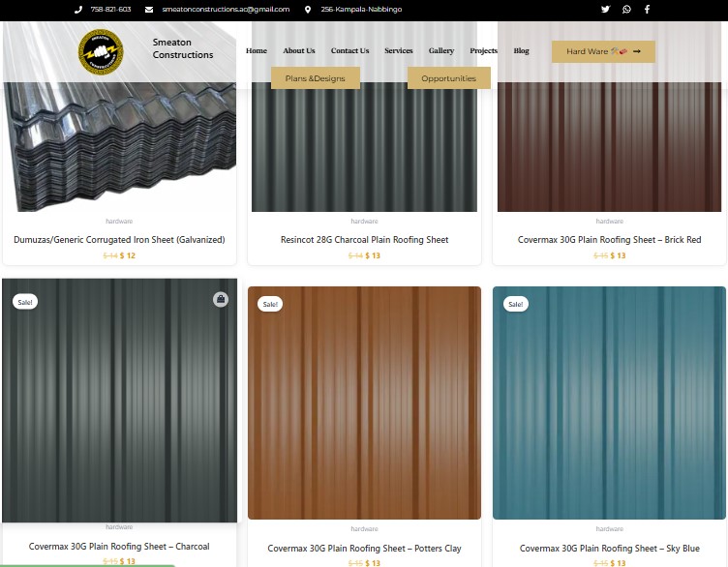Open Resincot 28G Charcoal Plain Roofing Sheet title
This screenshot has height=567, width=728.
click(x=364, y=239)
